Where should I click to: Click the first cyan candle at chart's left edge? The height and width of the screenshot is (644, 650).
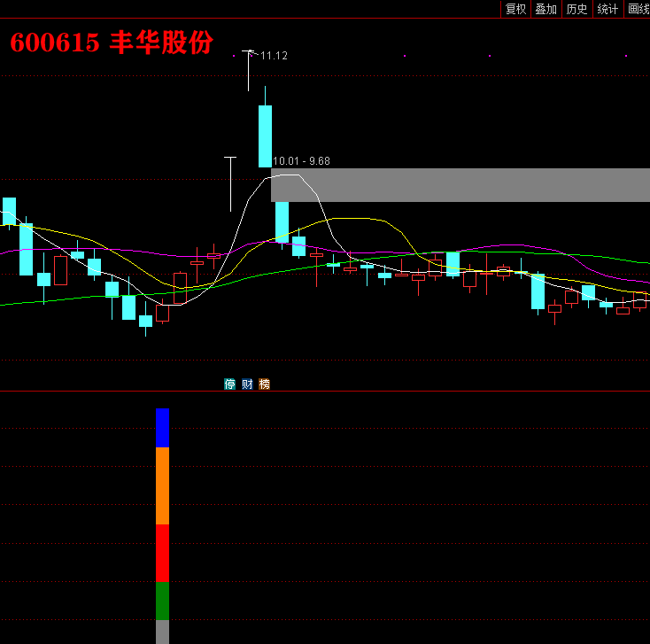coord(9,211)
